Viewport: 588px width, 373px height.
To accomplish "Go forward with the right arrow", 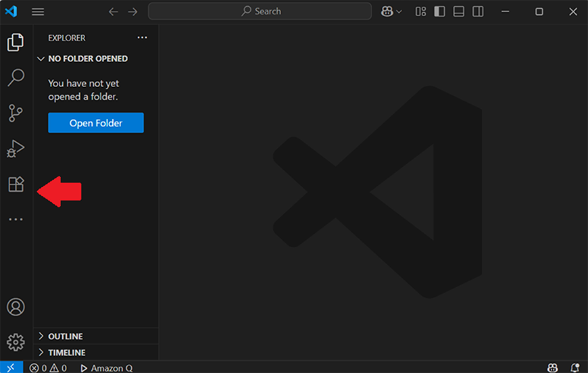I will coord(132,11).
